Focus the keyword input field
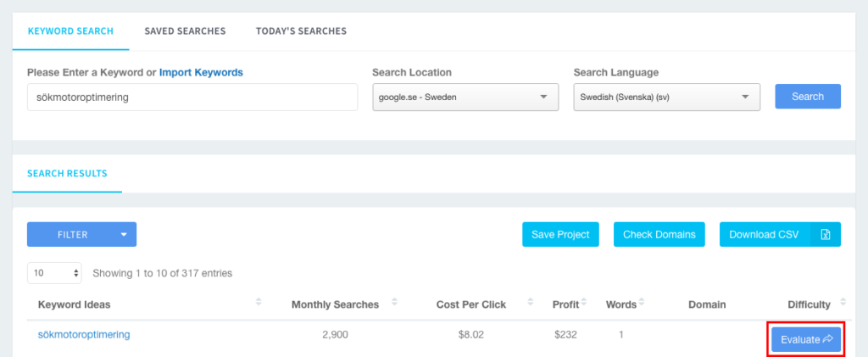Viewport: 868px width, 357px height. pos(192,98)
